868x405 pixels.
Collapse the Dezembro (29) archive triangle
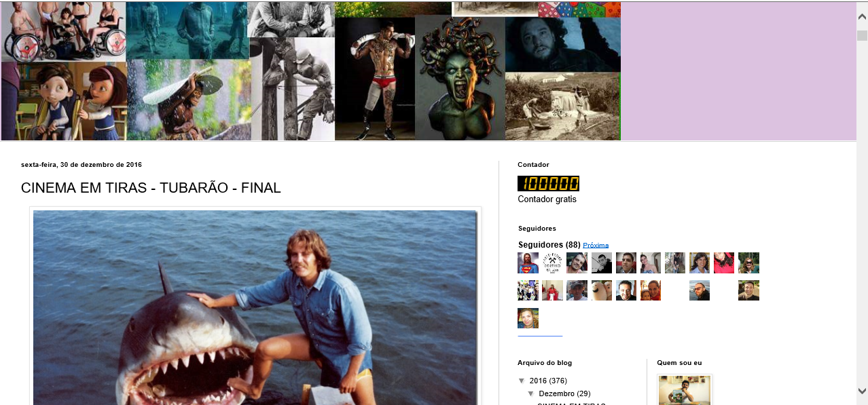pos(531,393)
